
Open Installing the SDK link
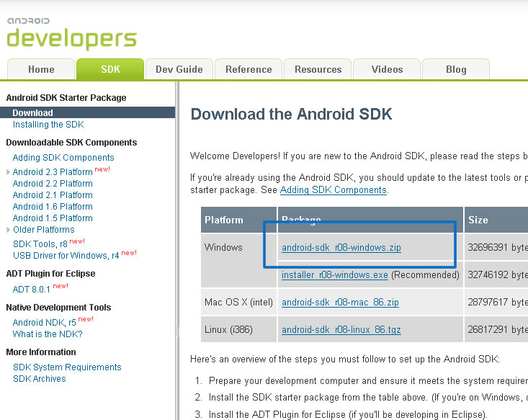click(48, 125)
